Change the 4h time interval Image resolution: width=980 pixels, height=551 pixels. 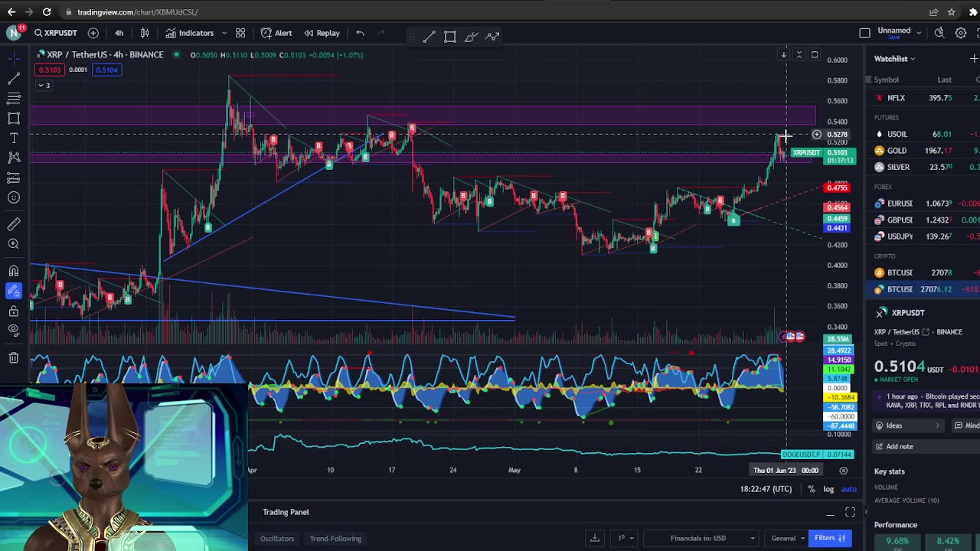point(119,33)
